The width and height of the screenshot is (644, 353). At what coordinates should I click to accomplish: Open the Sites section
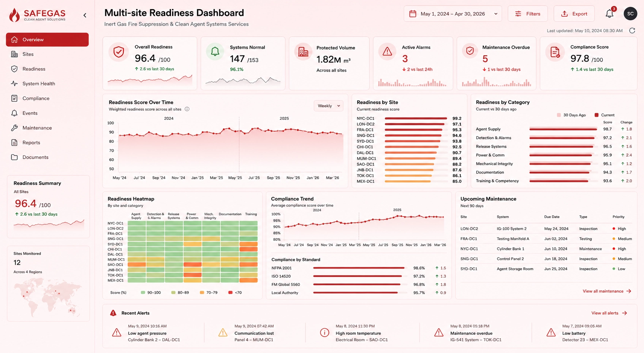pos(28,54)
